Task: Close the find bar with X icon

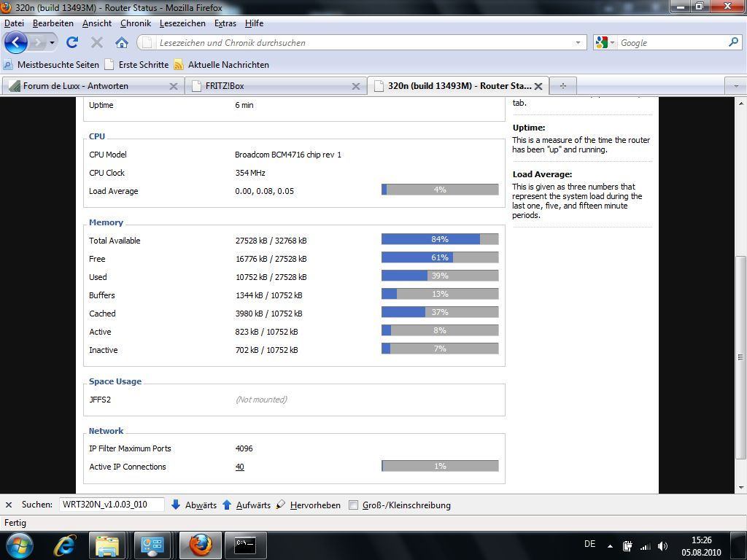Action: click(x=9, y=505)
